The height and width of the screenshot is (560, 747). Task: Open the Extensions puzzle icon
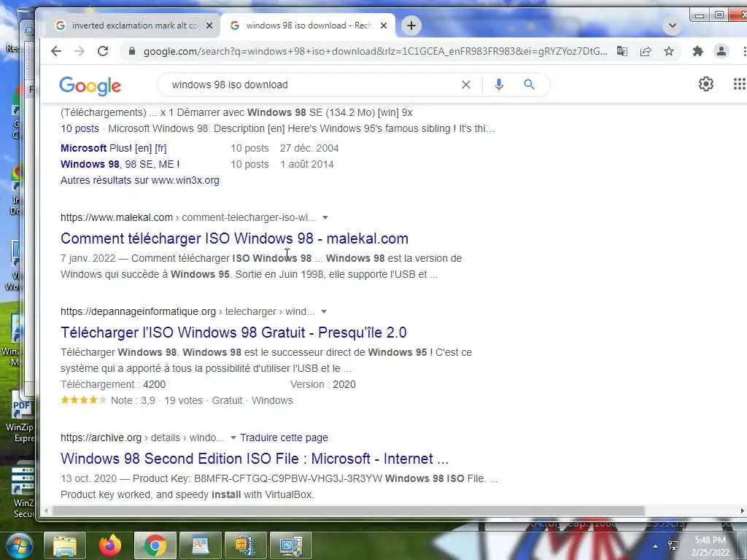[x=697, y=51]
